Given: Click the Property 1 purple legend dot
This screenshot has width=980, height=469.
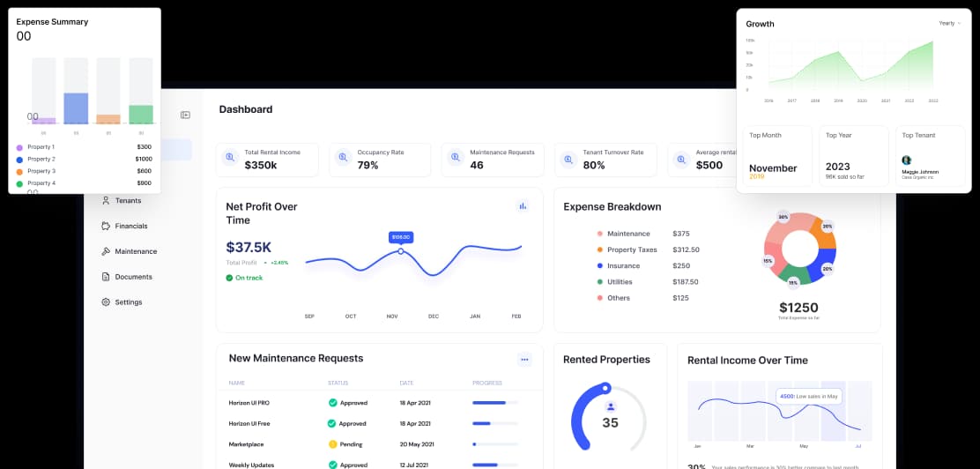Looking at the screenshot, I should pyautogui.click(x=19, y=147).
